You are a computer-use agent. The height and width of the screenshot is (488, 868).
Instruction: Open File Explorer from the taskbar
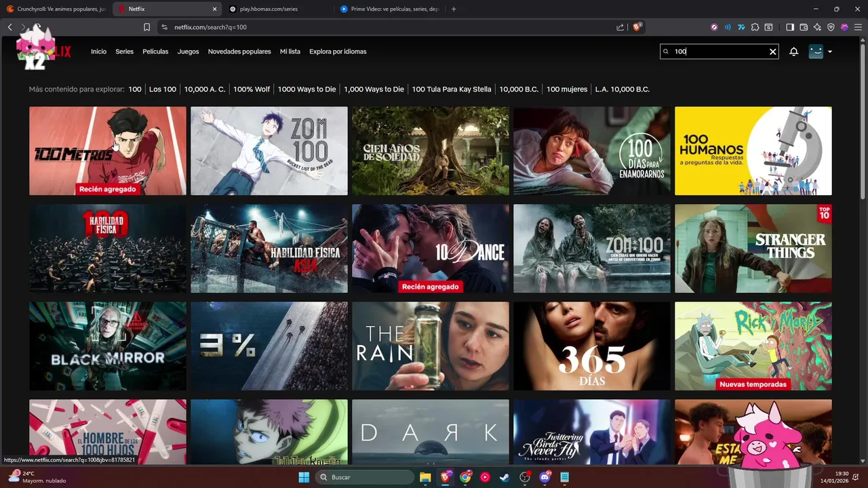tap(425, 477)
